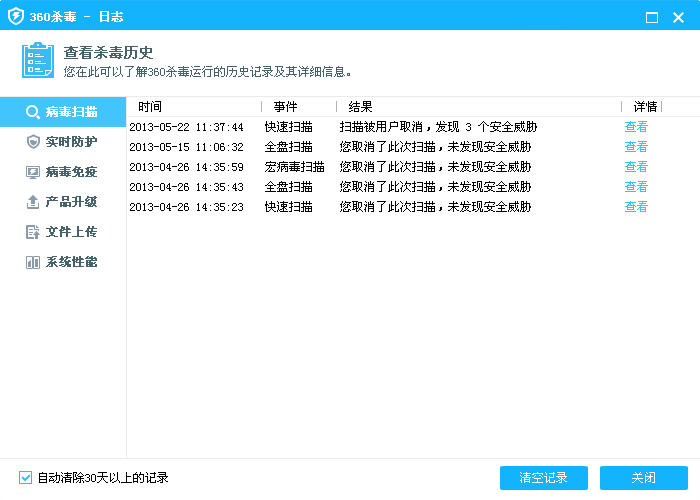This screenshot has width=700, height=500.
Task: Maximize the 360杀毒 log window
Action: (652, 17)
